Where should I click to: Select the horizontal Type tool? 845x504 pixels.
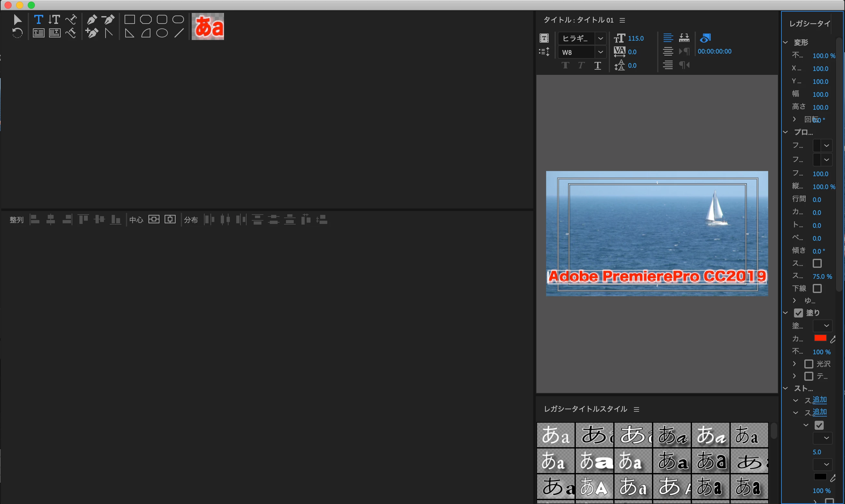(x=38, y=19)
